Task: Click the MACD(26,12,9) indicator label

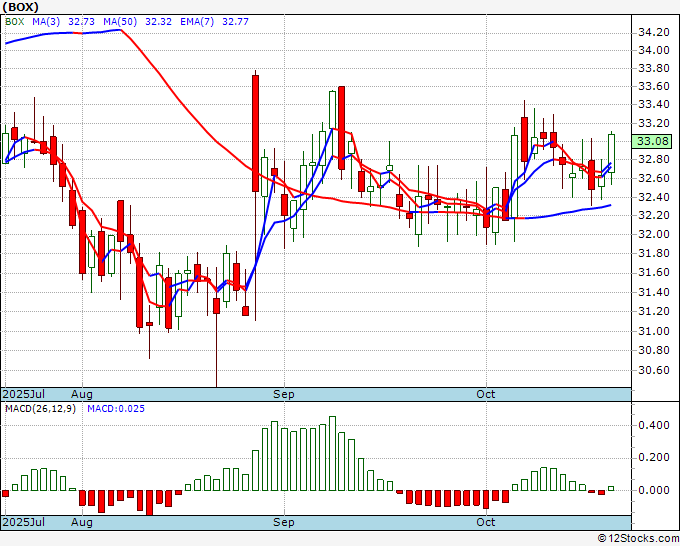Action: click(40, 409)
